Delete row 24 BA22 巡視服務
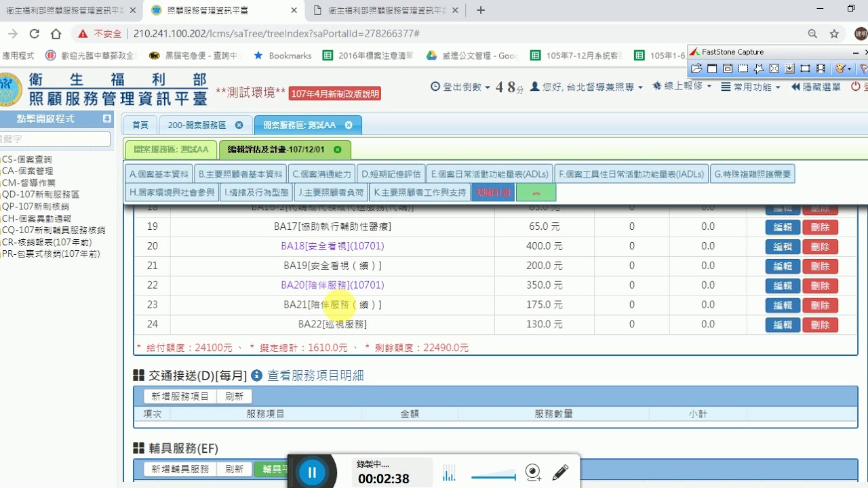Image resolution: width=868 pixels, height=488 pixels. click(x=820, y=325)
